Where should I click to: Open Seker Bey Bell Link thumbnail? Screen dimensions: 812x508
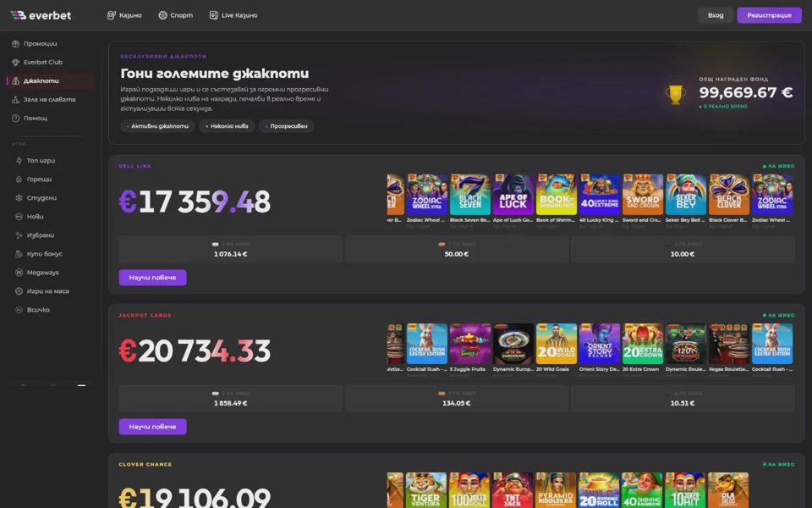point(686,195)
